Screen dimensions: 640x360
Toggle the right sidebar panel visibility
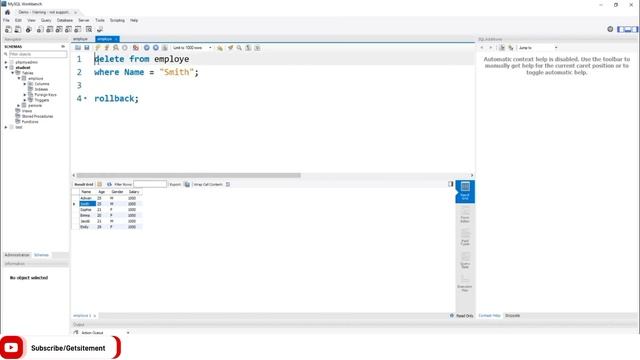635,29
